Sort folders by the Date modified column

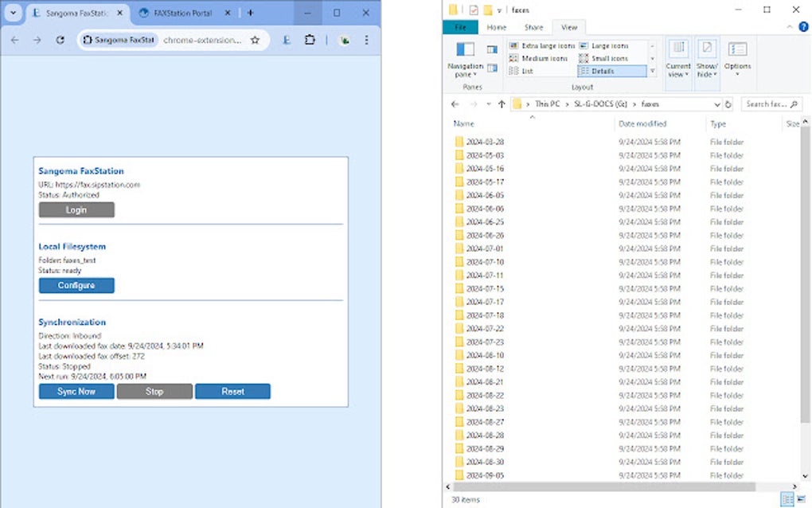[x=642, y=123]
